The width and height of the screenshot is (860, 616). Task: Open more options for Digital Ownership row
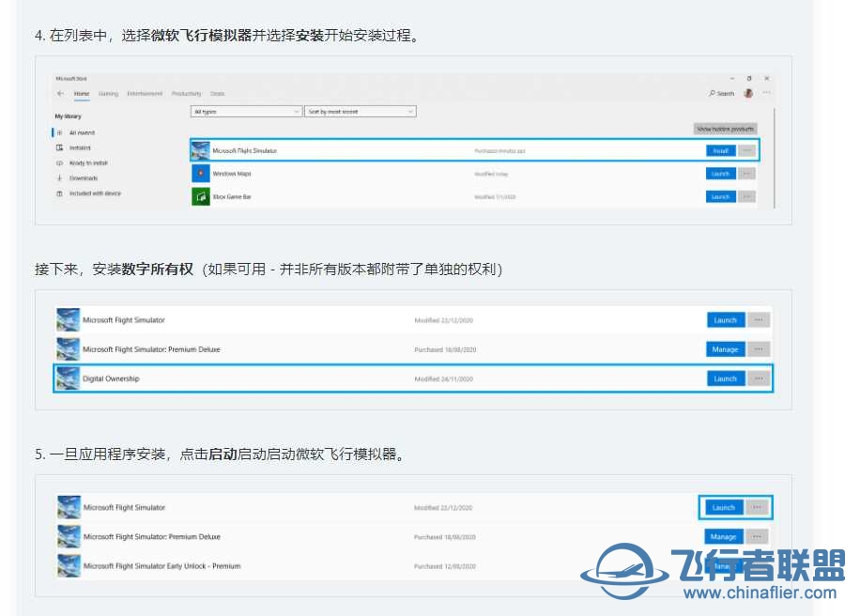(x=759, y=378)
